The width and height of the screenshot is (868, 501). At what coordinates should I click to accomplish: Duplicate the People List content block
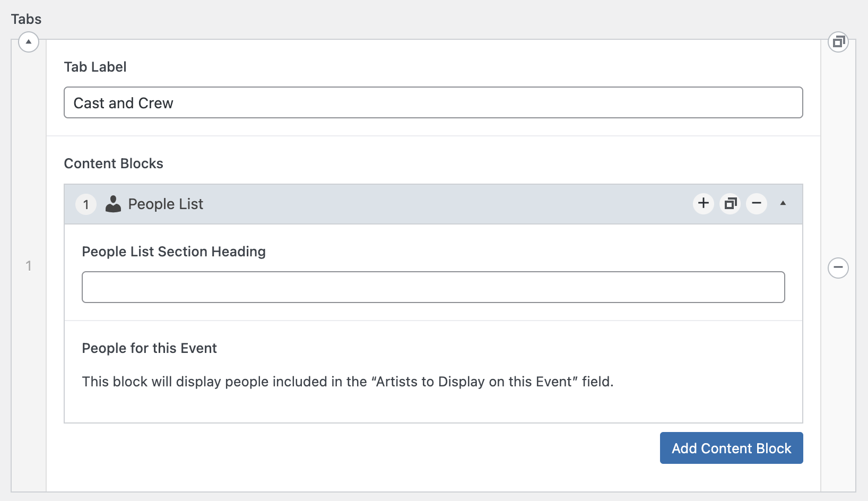tap(731, 203)
